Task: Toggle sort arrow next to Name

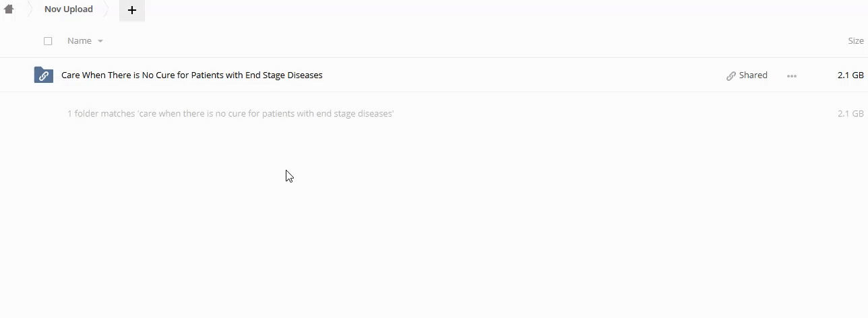Action: 100,41
